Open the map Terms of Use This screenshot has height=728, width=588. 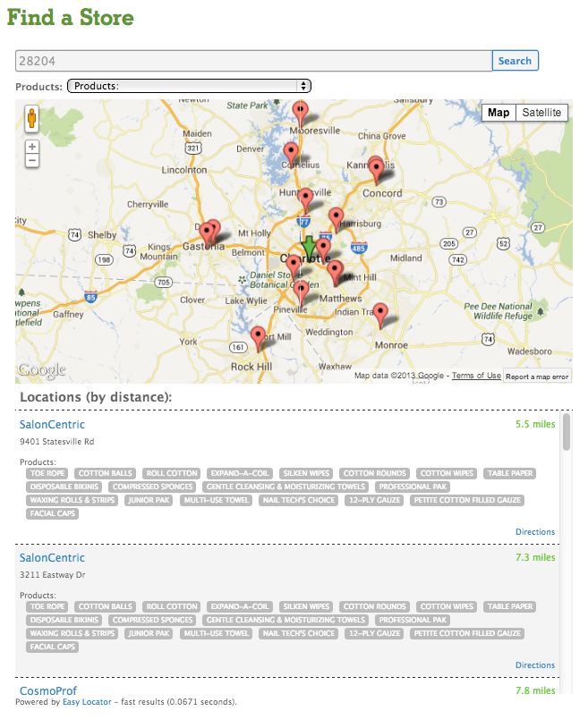(476, 375)
